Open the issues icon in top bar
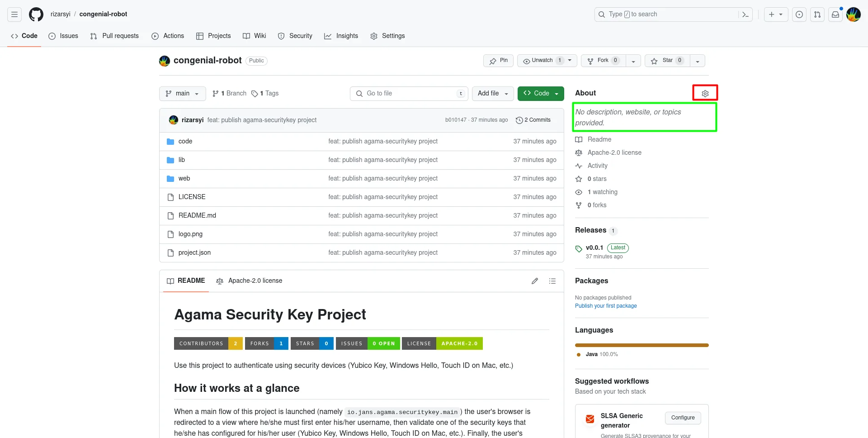The image size is (868, 438). pos(799,14)
